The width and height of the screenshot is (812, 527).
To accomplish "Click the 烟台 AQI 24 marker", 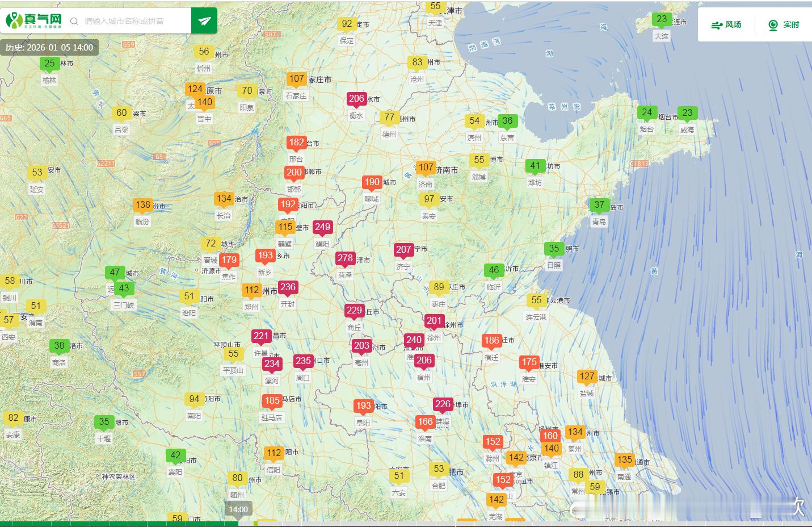I will [647, 113].
